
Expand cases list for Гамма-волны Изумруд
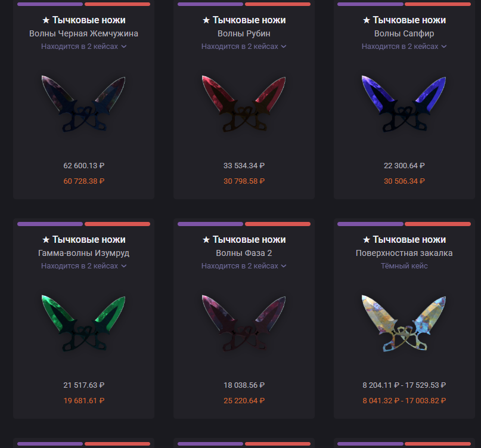pos(84,266)
